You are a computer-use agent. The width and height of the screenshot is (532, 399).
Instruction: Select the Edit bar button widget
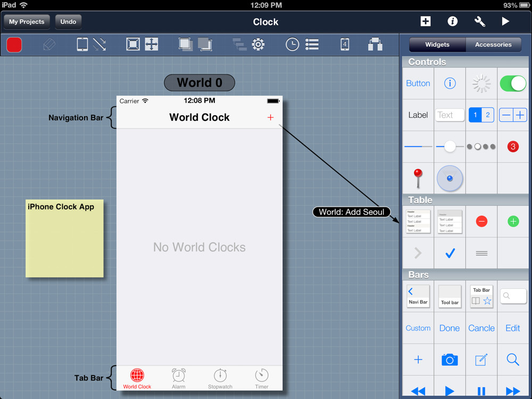(513, 328)
